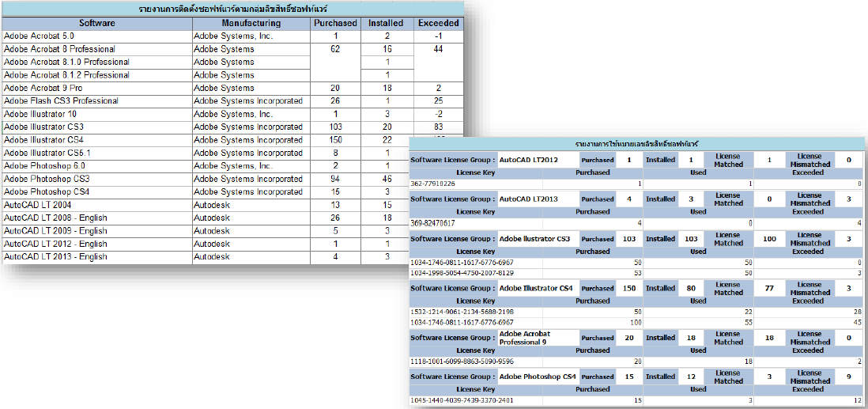Click purchased value 94 in Photoshop CS3 row
The image size is (868, 409).
(335, 179)
